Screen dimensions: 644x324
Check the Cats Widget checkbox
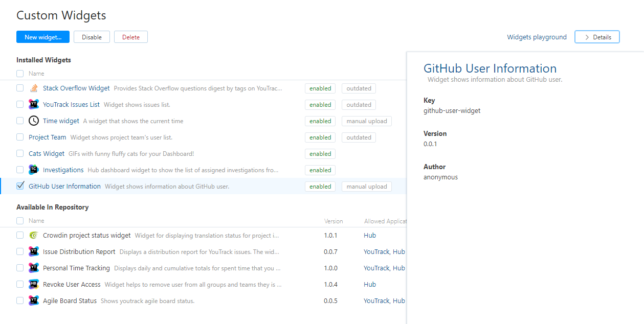[20, 153]
